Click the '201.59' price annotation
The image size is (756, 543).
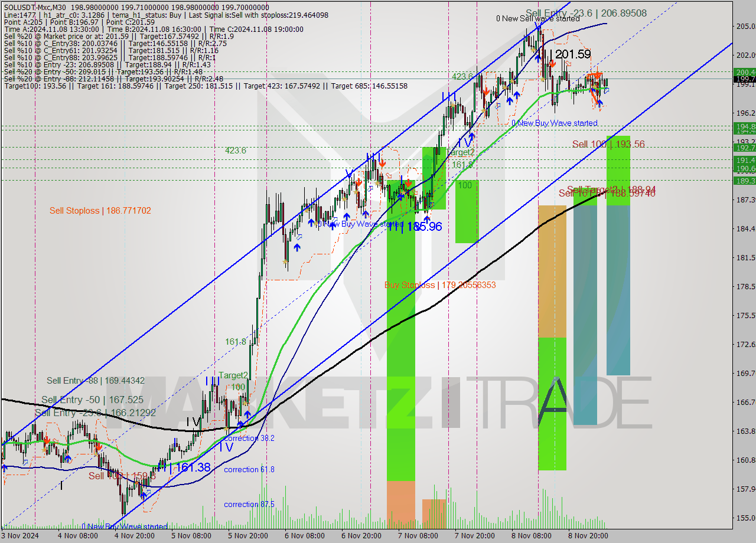[x=573, y=54]
